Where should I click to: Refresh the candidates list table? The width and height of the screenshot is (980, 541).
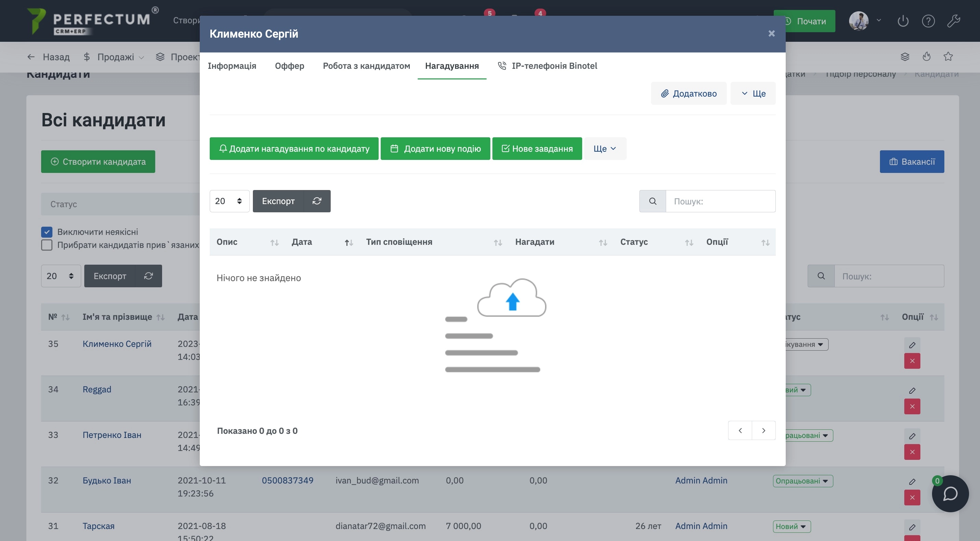coord(148,276)
